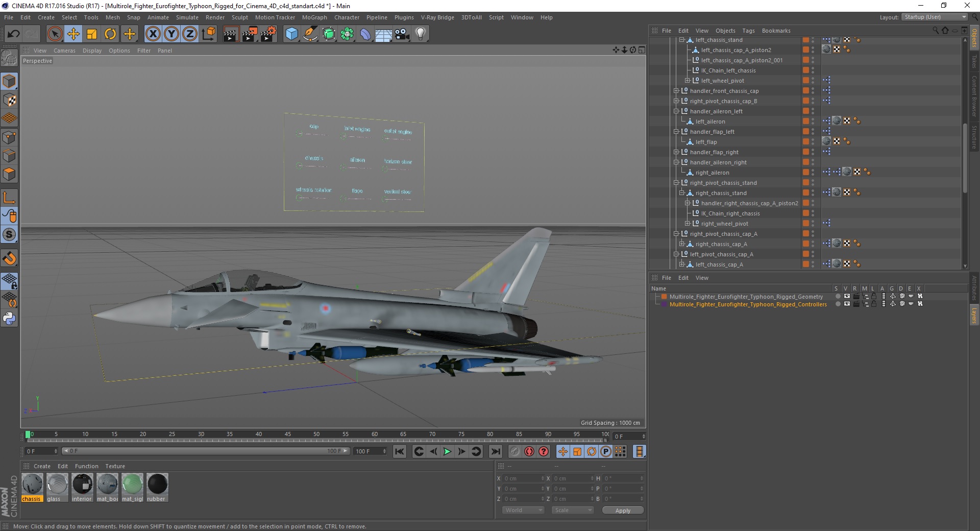Image resolution: width=980 pixels, height=531 pixels.
Task: Open the File menu
Action: [x=9, y=17]
